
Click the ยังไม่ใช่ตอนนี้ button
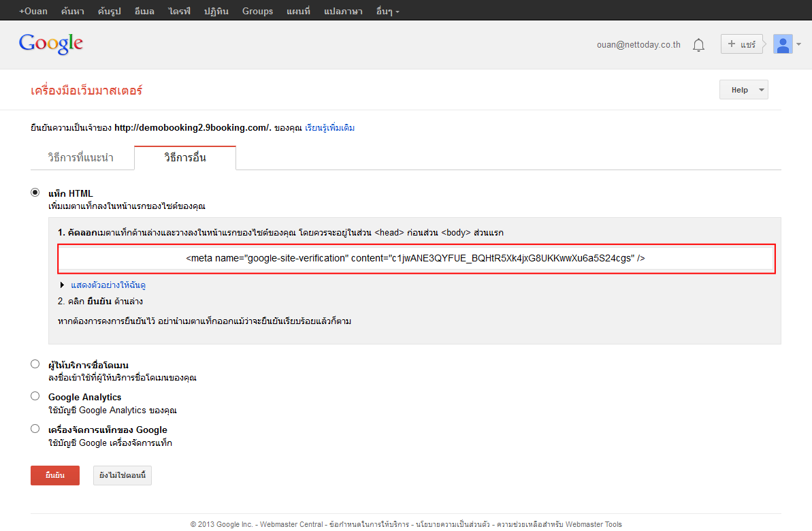coord(123,476)
